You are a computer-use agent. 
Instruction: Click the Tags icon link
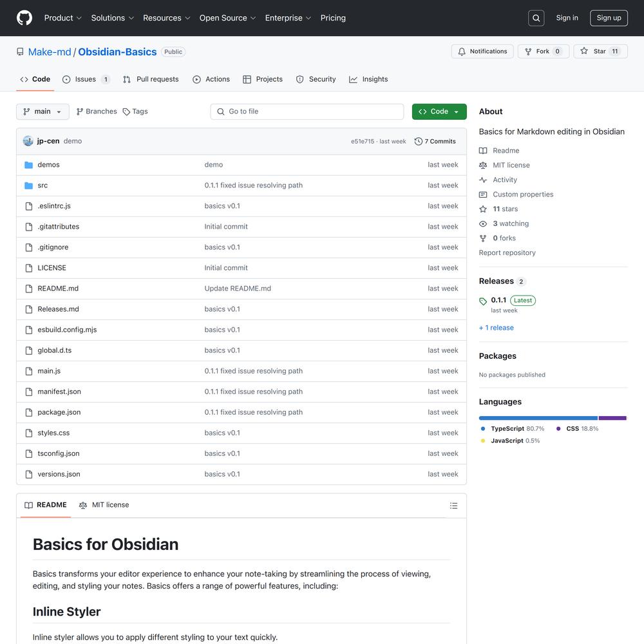(135, 111)
